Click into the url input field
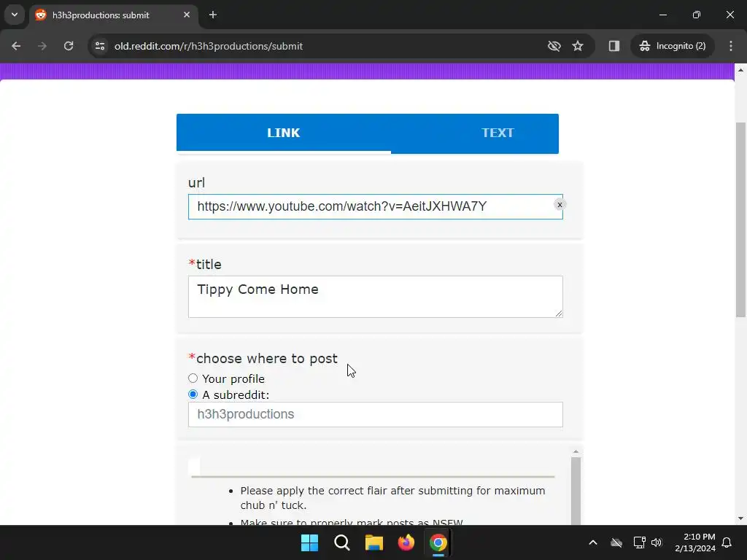 [376, 206]
